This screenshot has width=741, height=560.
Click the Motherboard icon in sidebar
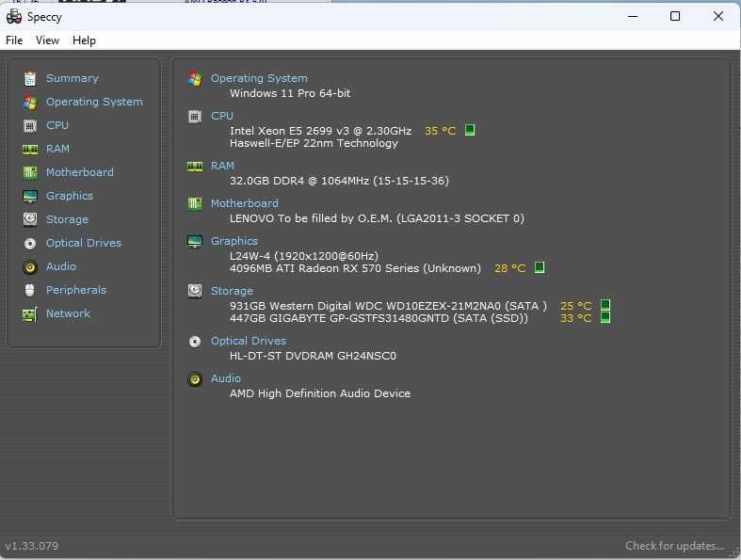30,172
